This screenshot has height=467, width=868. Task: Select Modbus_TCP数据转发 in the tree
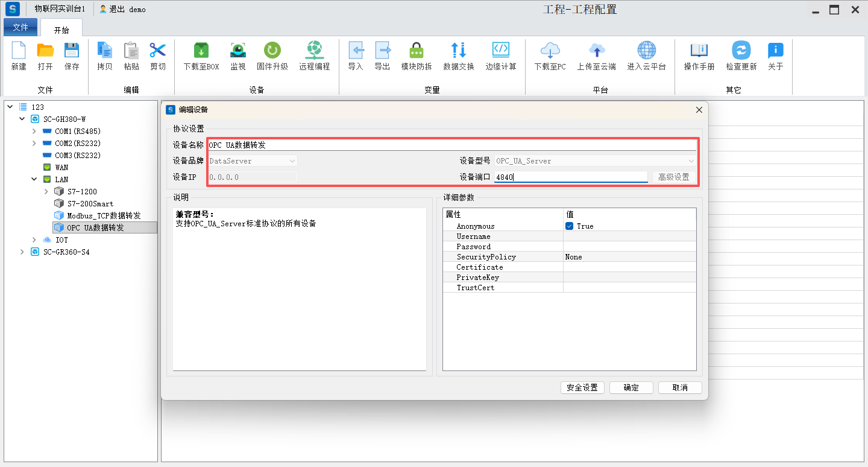click(104, 215)
